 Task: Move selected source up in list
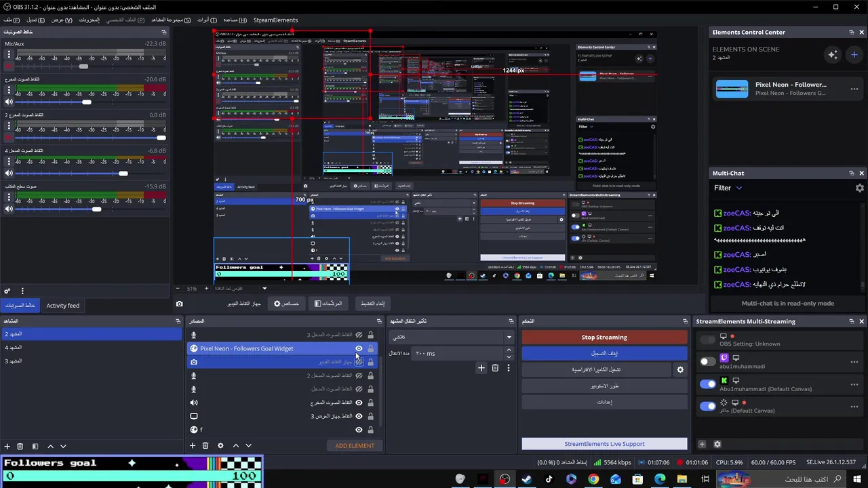pos(236,445)
